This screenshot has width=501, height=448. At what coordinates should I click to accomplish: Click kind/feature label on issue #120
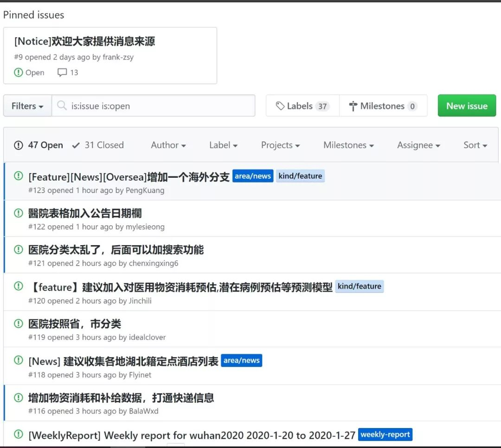[x=360, y=286]
